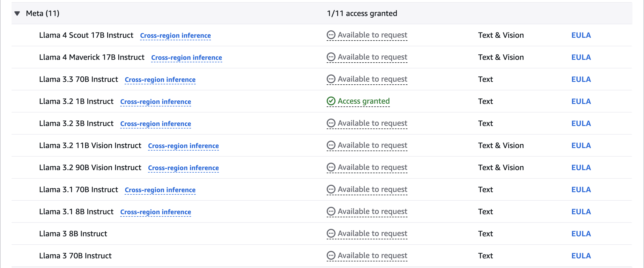The width and height of the screenshot is (644, 268).
Task: Click Access granted text for Llama 3.2 1B Instruct
Action: click(x=364, y=101)
